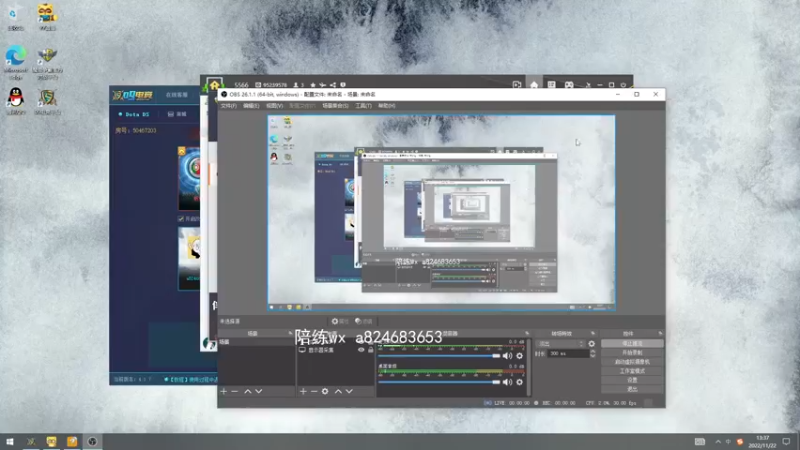Move the source down in the Sources panel
This screenshot has width=800, height=450.
(349, 391)
